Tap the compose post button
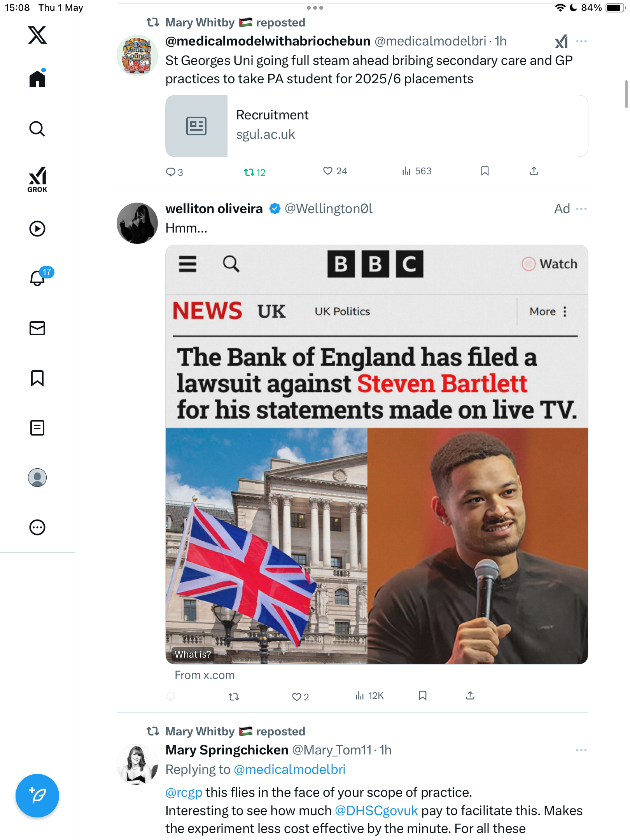 click(x=37, y=796)
